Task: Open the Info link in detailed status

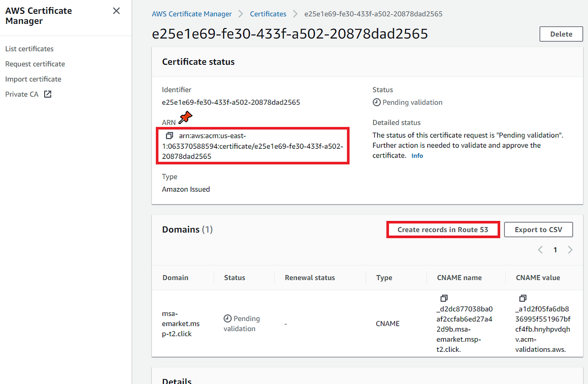Action: pyautogui.click(x=417, y=156)
